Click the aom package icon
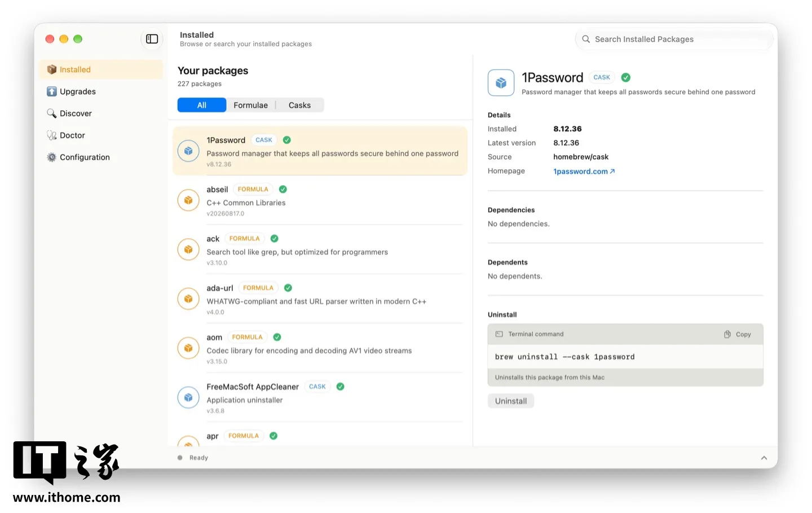This screenshot has height=513, width=812. (188, 348)
